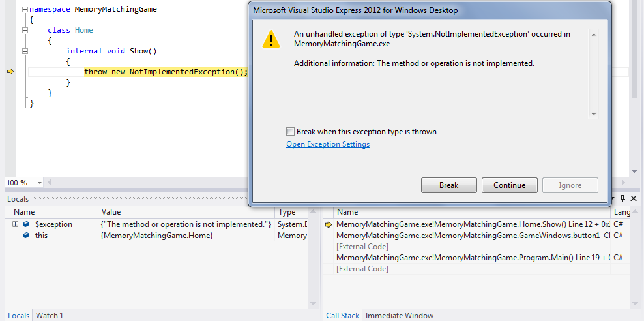Expand the $exception variable node
Screen dimensions: 644x321
pos(15,224)
